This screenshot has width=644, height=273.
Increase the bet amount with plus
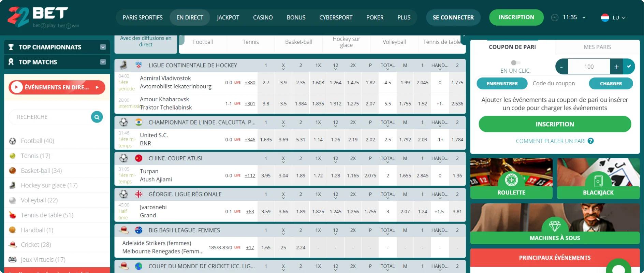point(616,67)
